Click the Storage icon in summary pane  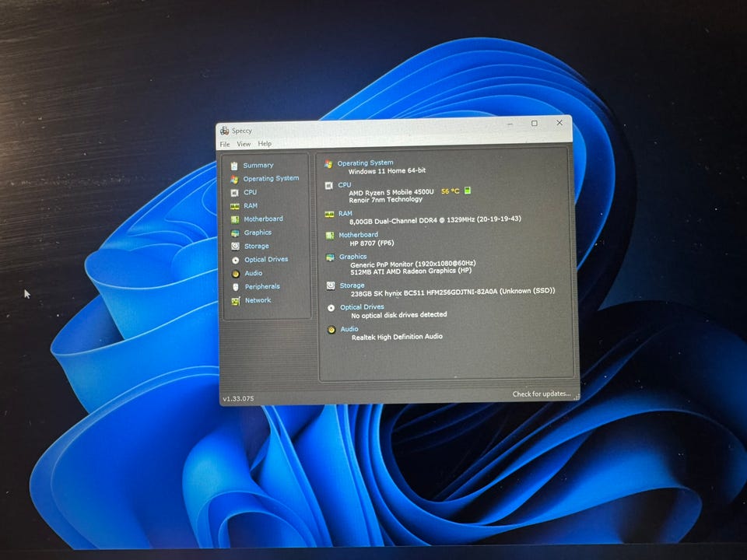click(331, 285)
